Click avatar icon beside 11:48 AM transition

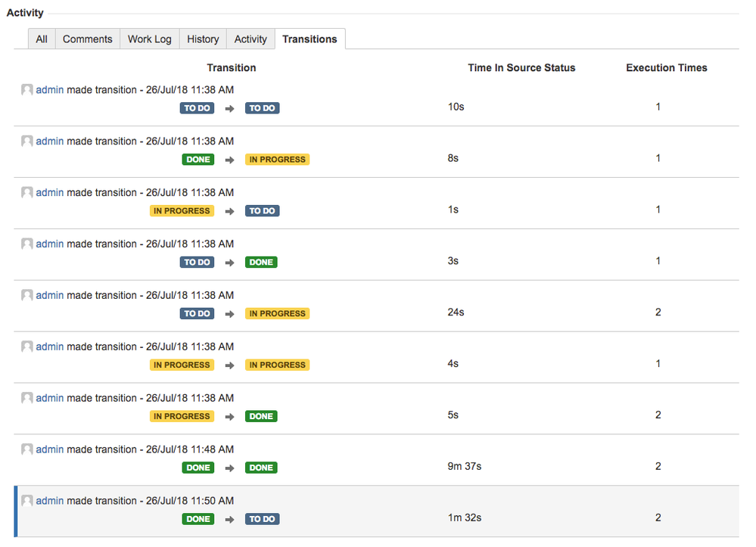[x=27, y=449]
